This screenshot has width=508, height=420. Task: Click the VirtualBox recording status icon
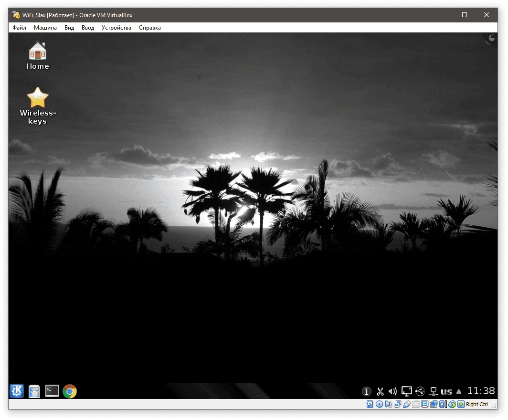[434, 404]
